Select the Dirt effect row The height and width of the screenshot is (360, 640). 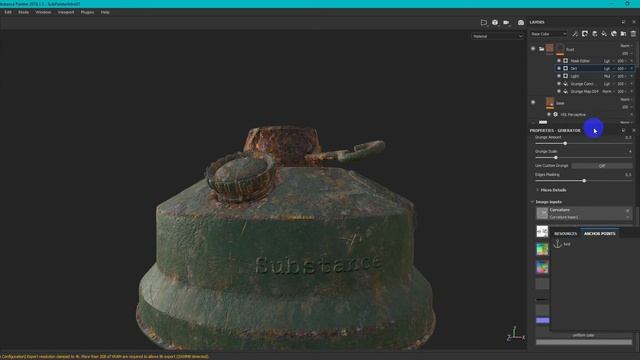(x=594, y=69)
